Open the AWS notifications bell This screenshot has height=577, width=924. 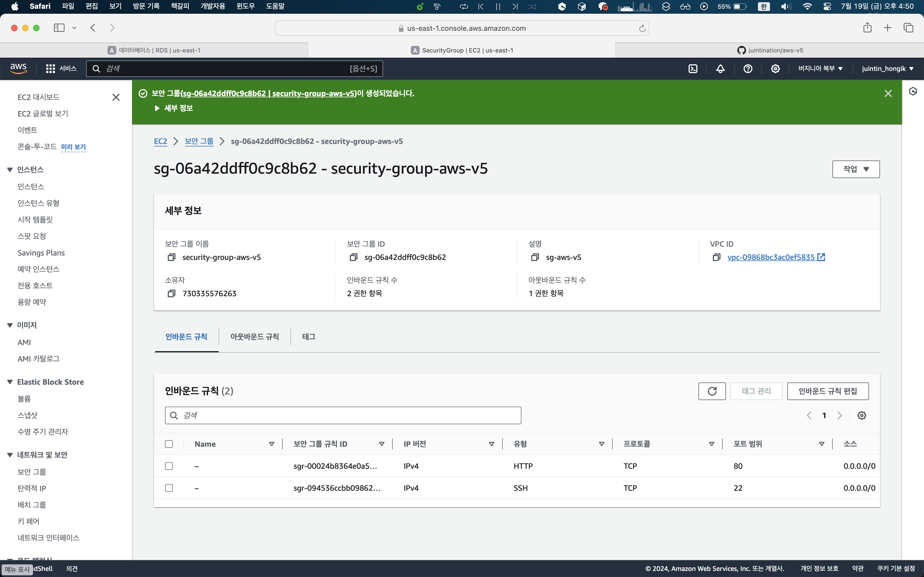(720, 69)
